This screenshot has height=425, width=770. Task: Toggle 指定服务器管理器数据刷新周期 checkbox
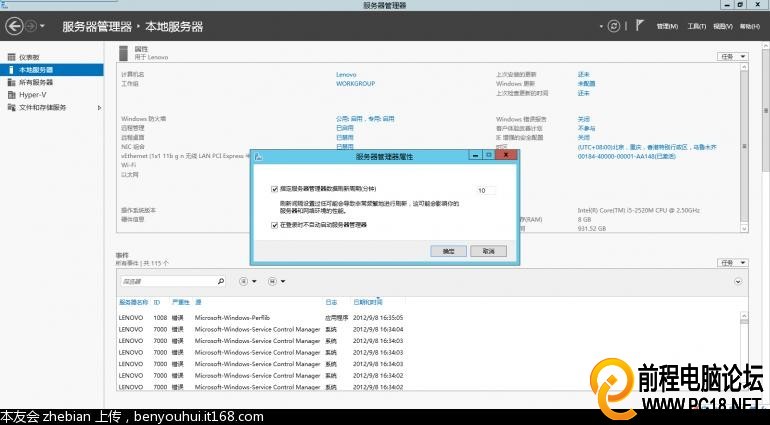tap(275, 189)
